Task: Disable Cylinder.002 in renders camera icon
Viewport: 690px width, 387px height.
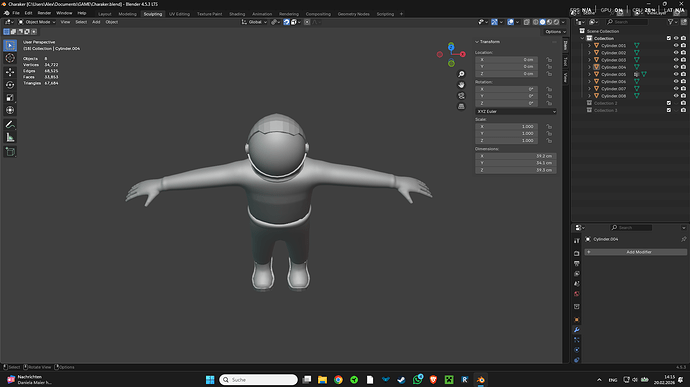Action: tap(683, 52)
